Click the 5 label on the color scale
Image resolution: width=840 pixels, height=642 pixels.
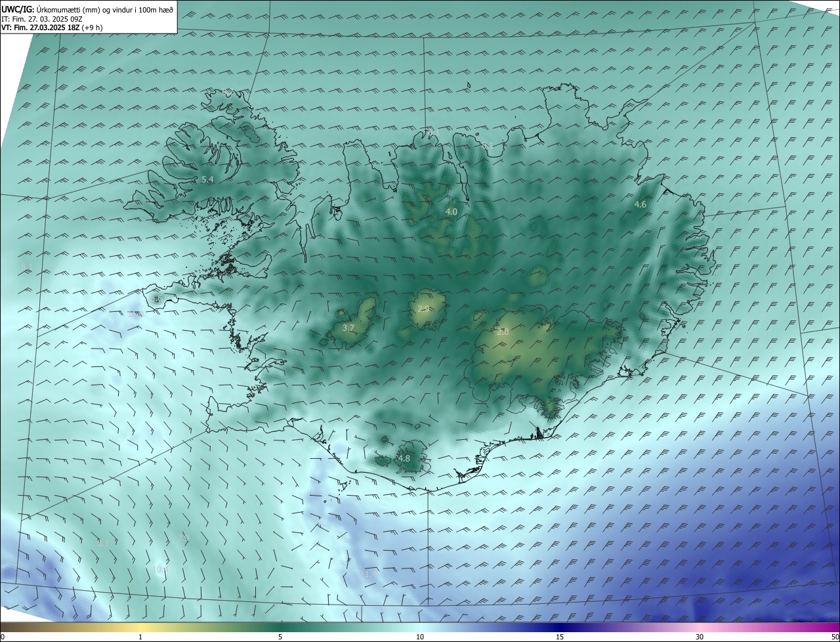tap(280, 637)
